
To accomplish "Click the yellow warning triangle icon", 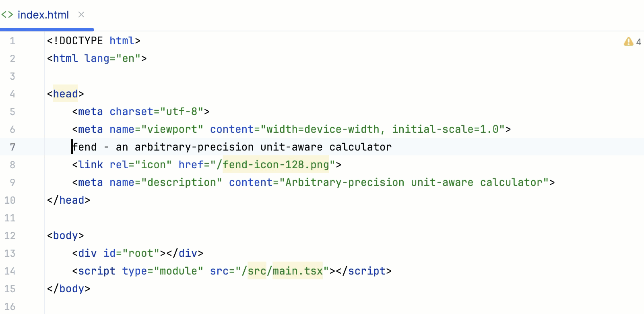I will coord(628,41).
